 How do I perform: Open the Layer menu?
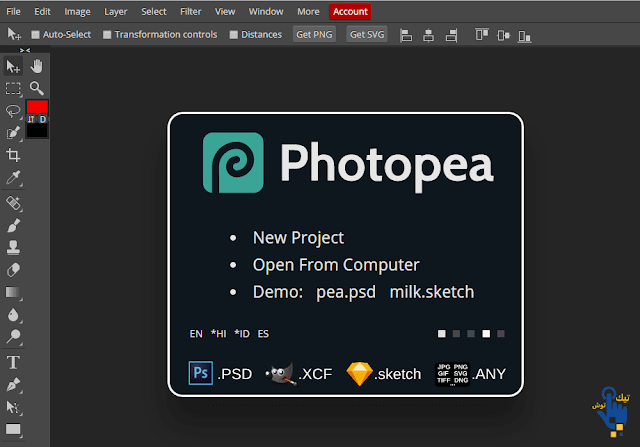coord(116,11)
